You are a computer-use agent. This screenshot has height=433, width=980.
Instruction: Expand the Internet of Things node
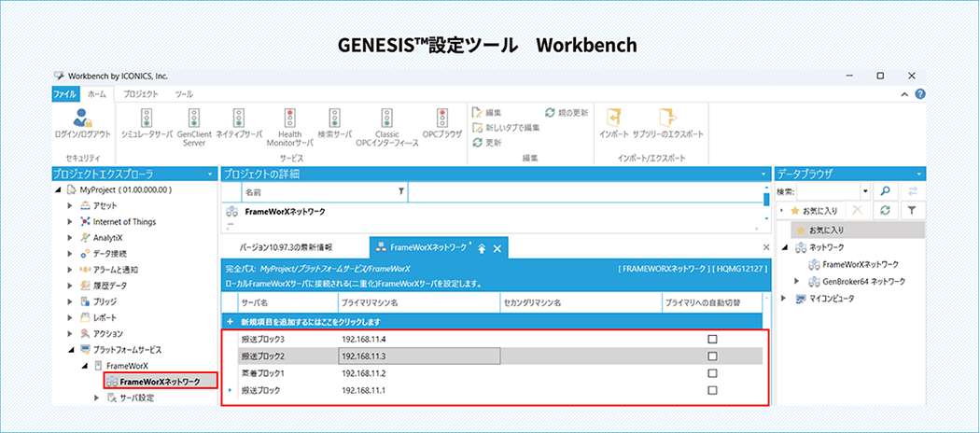pos(70,222)
